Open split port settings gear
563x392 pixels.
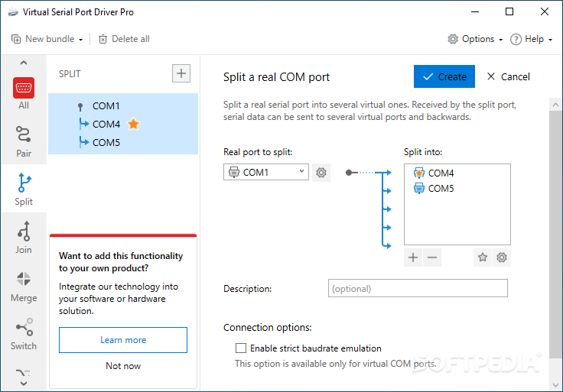pyautogui.click(x=502, y=258)
